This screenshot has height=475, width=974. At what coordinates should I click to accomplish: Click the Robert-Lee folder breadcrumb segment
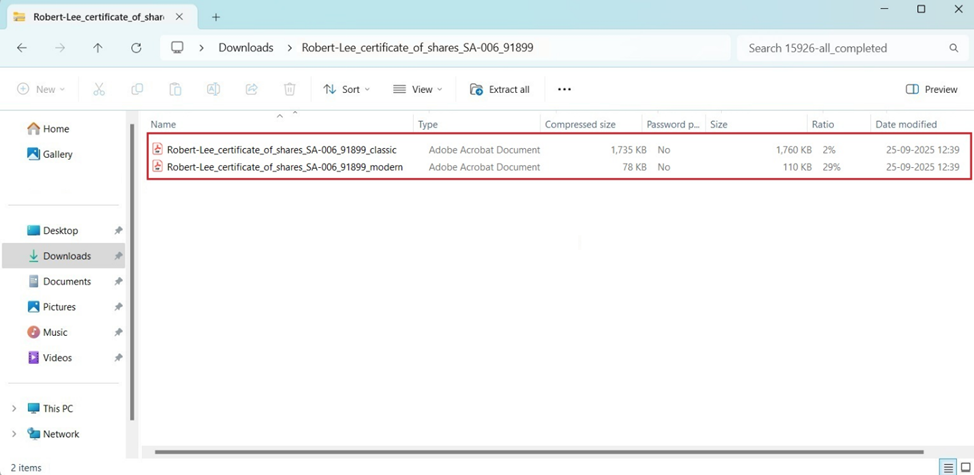click(x=417, y=48)
